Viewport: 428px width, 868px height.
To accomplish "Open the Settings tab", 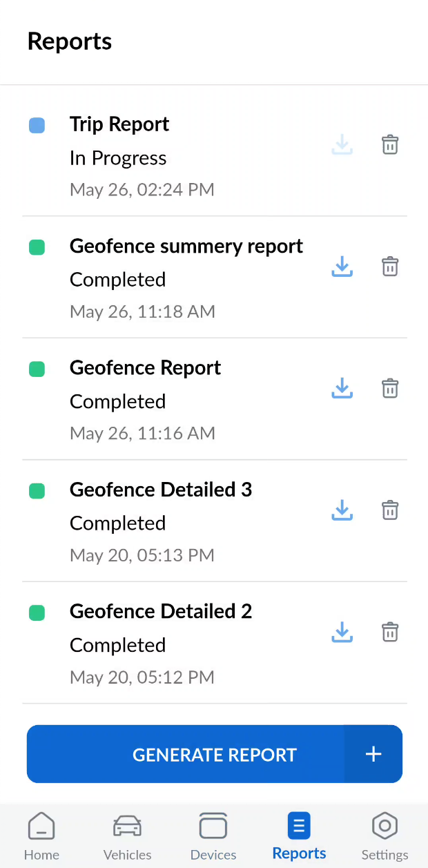I will (x=385, y=836).
